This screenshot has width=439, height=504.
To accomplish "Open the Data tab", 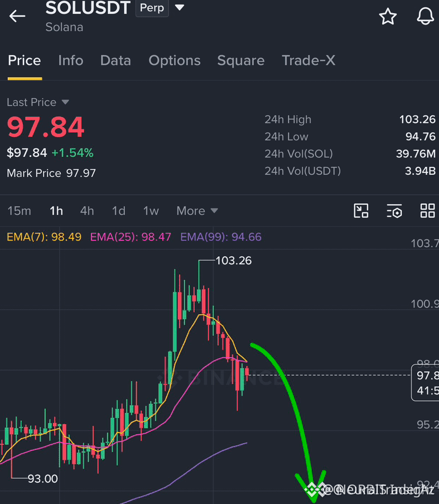I will (x=115, y=60).
